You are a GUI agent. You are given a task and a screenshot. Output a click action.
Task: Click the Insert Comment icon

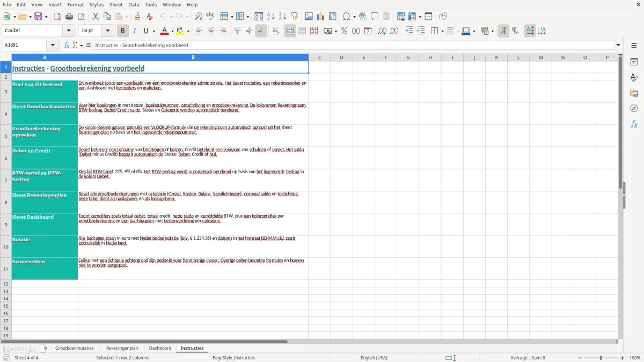coord(375,17)
